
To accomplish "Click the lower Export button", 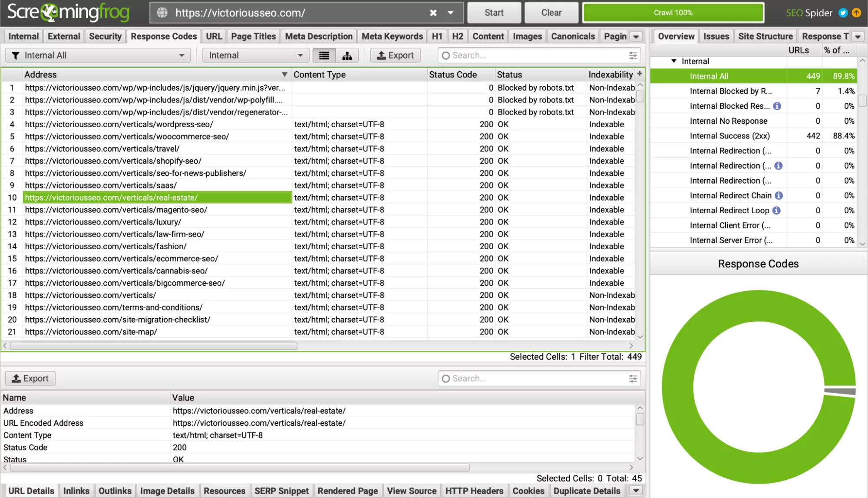I will point(30,379).
